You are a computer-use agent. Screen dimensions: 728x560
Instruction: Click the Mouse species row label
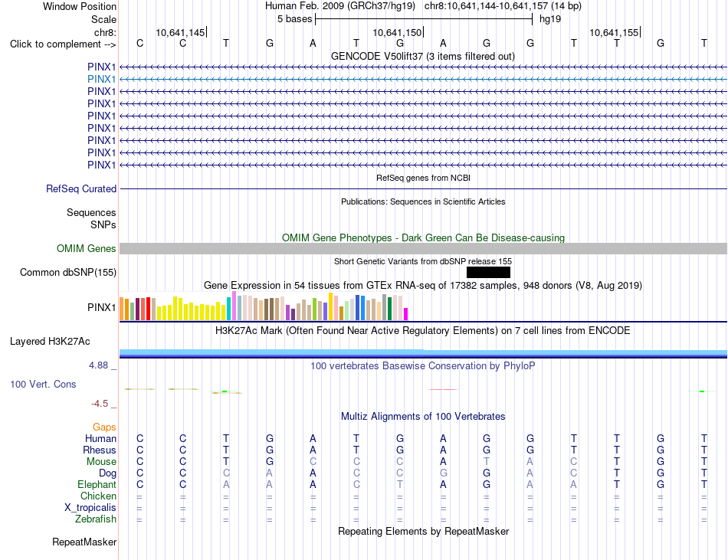pyautogui.click(x=101, y=462)
